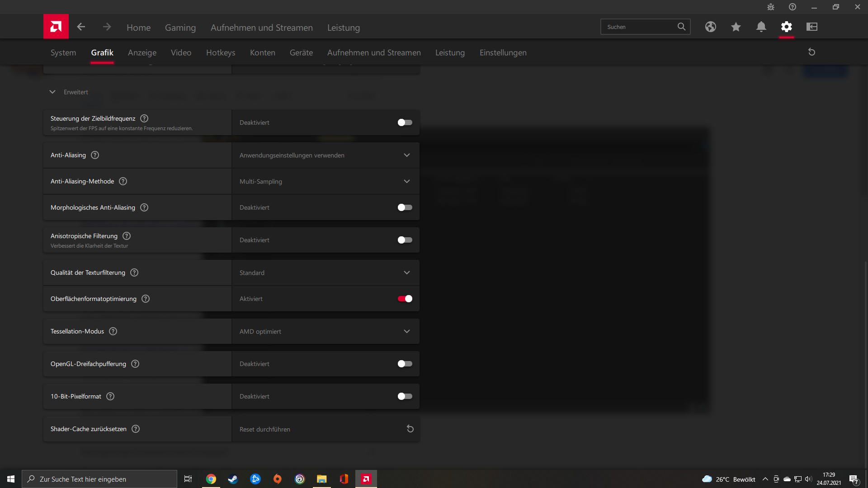Image resolution: width=868 pixels, height=488 pixels.
Task: Click help icon next to Anti-Aliasing
Action: click(95, 155)
